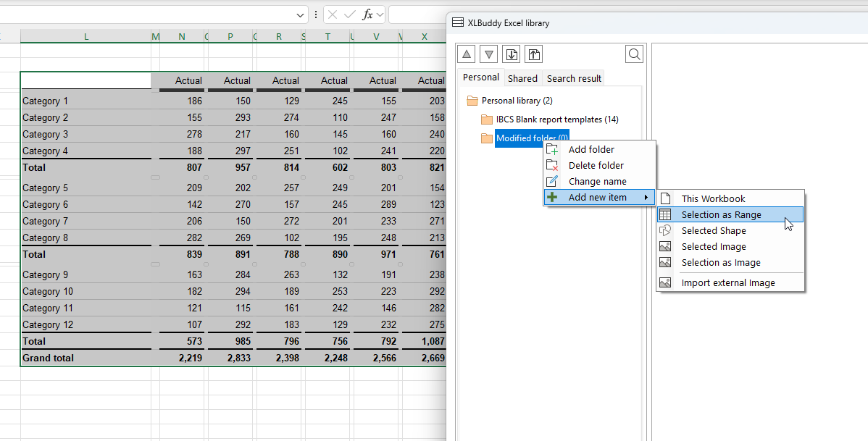Image resolution: width=868 pixels, height=441 pixels.
Task: Open IBCS Blank report templates folder
Action: point(556,119)
